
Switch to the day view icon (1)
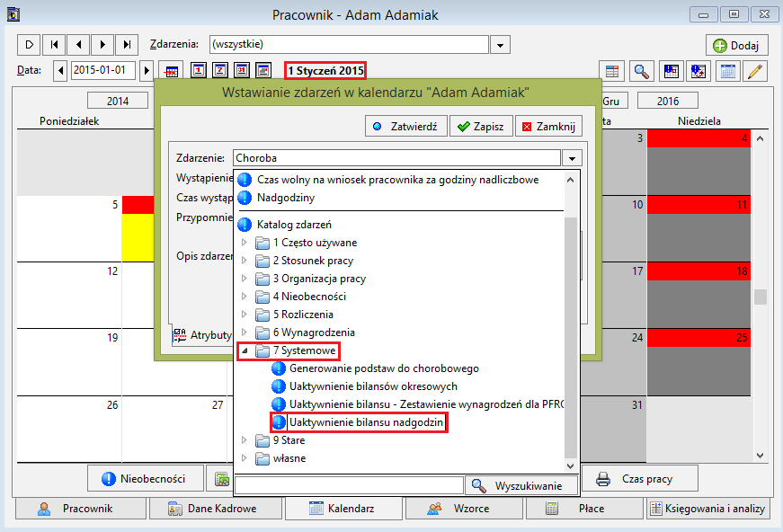point(199,70)
